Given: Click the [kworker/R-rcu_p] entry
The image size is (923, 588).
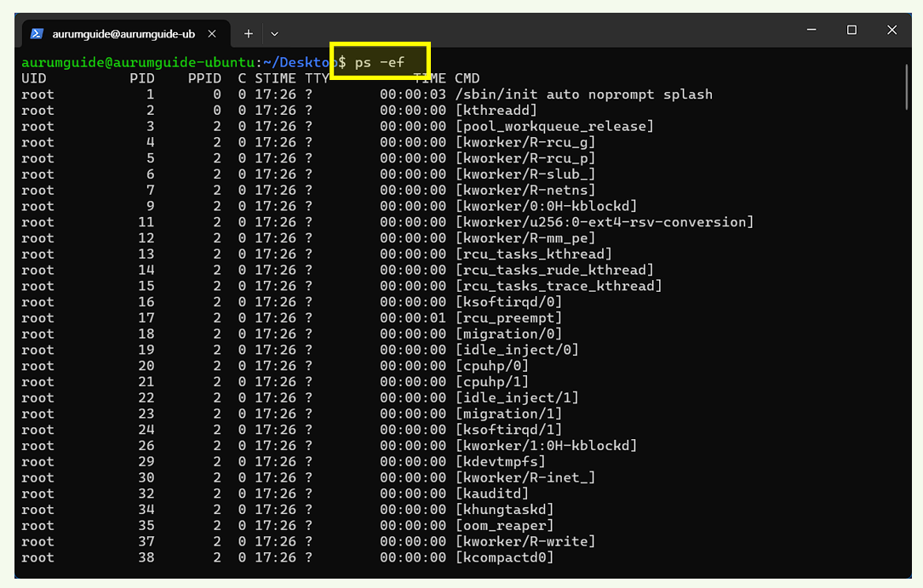Looking at the screenshot, I should coord(525,157).
